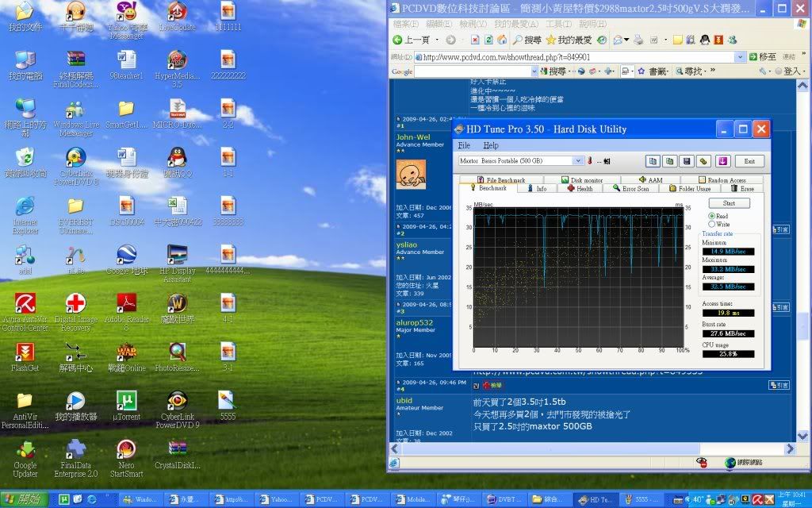Click the FlashGet desktop icon
The height and width of the screenshot is (508, 812).
[25, 357]
